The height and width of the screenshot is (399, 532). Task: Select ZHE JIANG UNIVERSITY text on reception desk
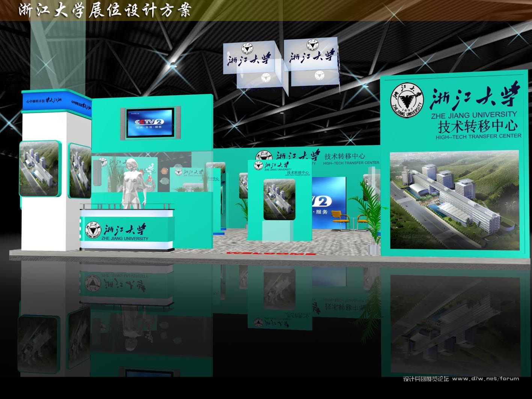pos(125,238)
